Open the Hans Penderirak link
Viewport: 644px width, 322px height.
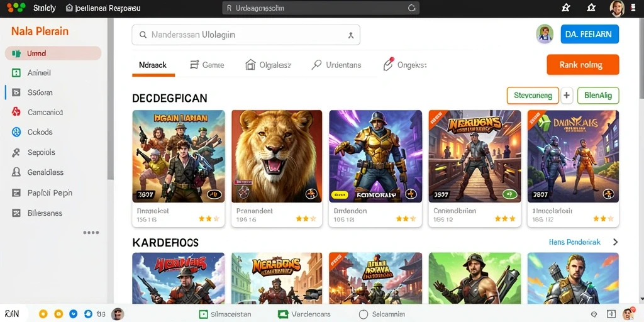[574, 242]
